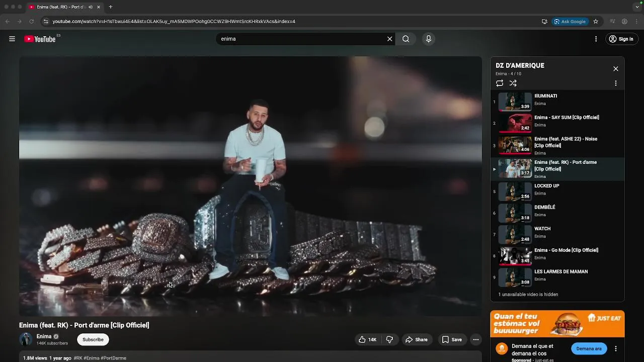
Task: Subscribe to the Enima channel
Action: click(93, 339)
